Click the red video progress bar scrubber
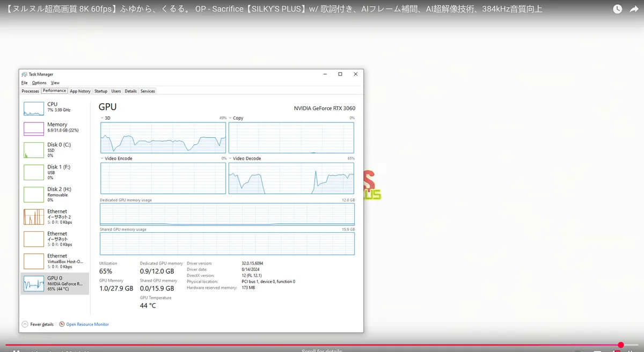This screenshot has height=352, width=644. [621, 345]
